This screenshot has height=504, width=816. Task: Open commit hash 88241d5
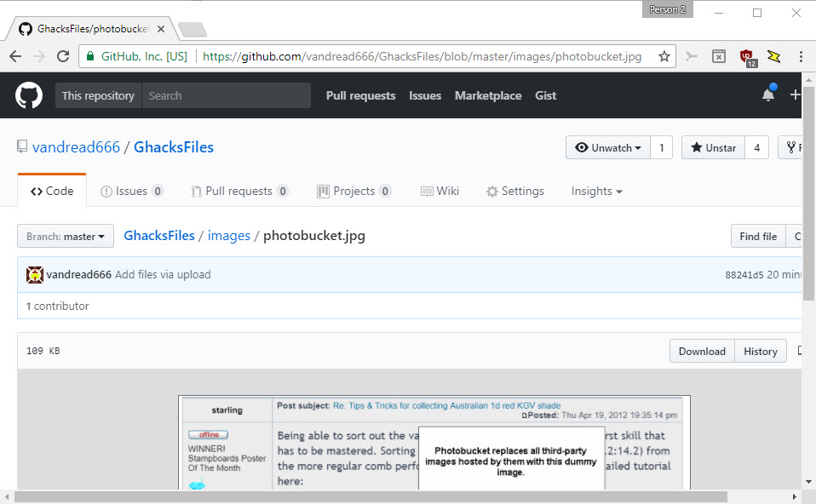[744, 275]
